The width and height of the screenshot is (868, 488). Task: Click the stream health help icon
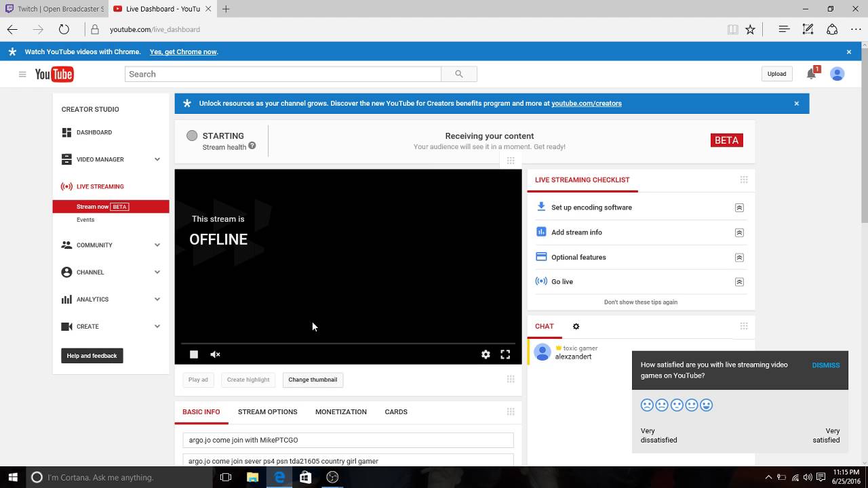coord(252,146)
